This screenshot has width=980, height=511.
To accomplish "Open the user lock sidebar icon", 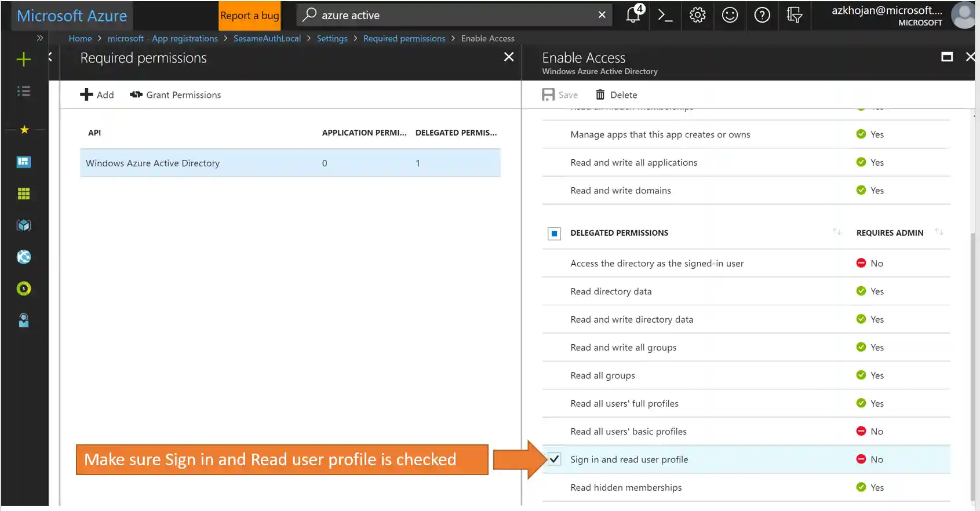I will pyautogui.click(x=24, y=320).
